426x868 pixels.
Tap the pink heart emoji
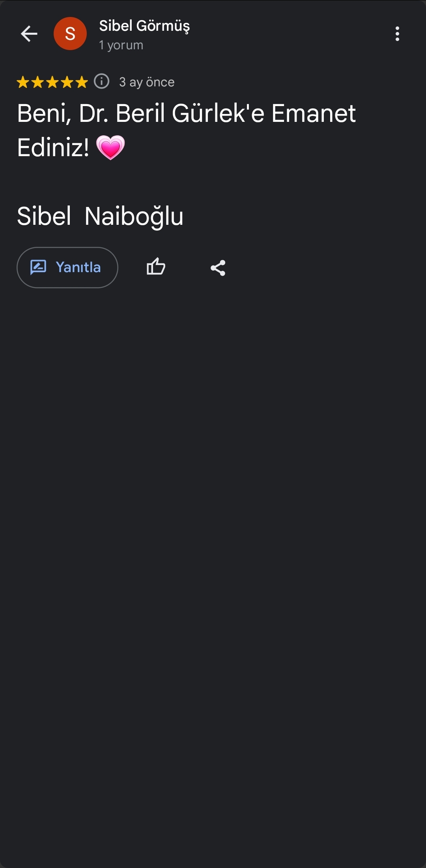(110, 147)
